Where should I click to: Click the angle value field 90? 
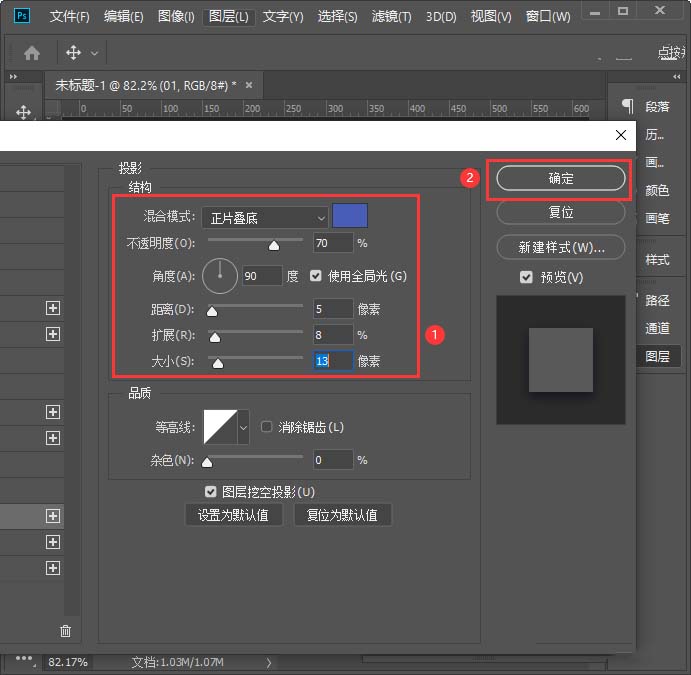262,276
